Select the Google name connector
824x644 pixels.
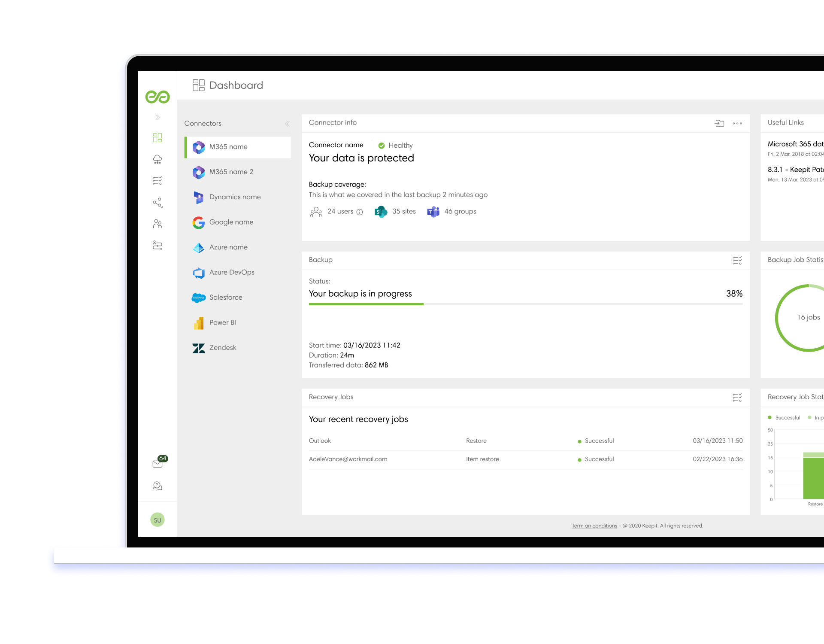(x=238, y=222)
